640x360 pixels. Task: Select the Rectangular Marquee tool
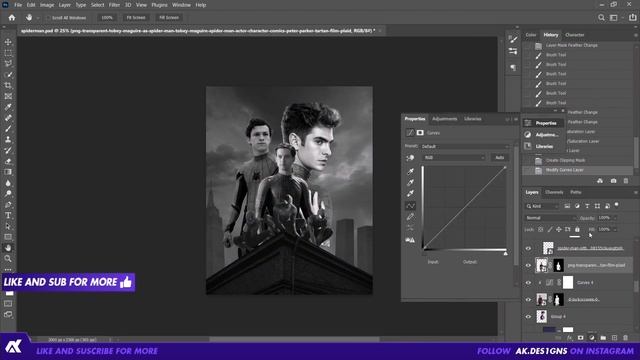click(x=8, y=53)
